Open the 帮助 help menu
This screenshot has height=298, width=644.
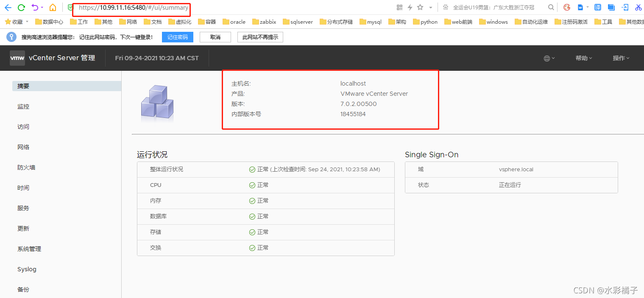[584, 58]
